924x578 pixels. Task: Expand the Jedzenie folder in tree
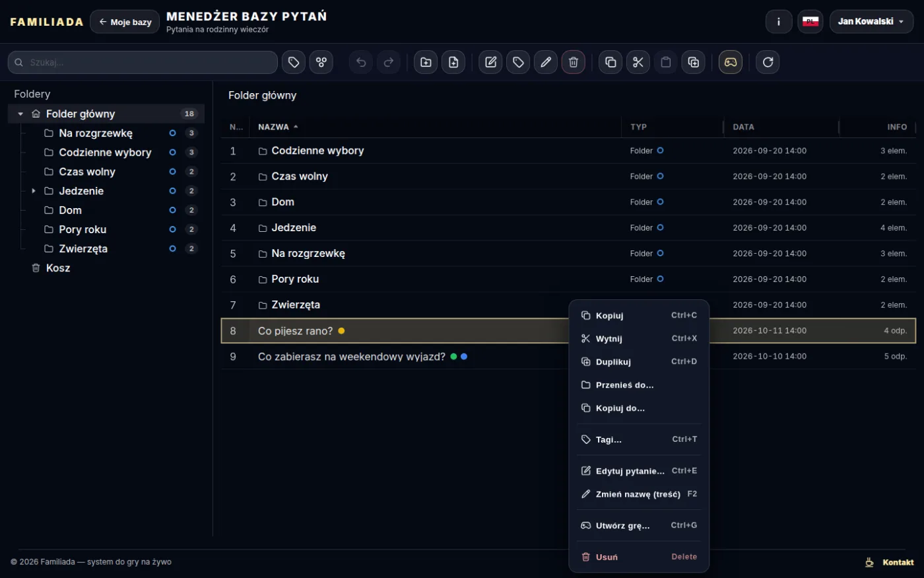[x=34, y=191]
